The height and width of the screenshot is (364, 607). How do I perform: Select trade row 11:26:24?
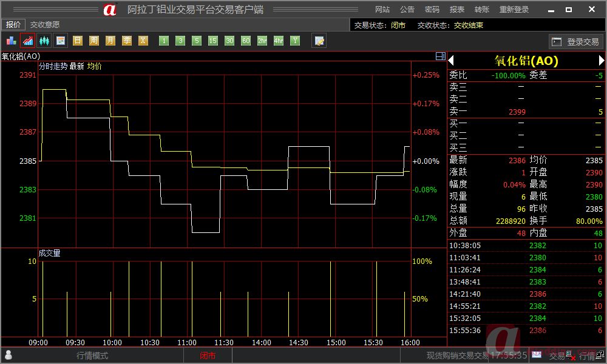(x=526, y=270)
